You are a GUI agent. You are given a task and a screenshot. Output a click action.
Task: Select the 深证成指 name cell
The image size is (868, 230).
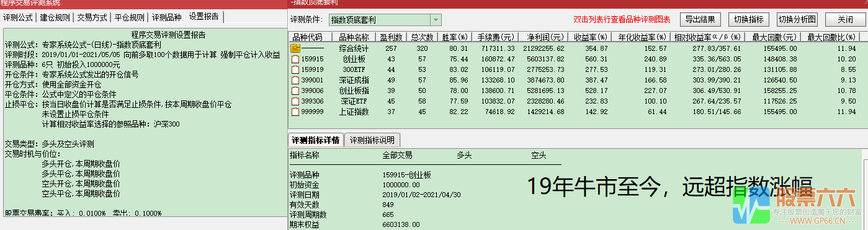354,80
